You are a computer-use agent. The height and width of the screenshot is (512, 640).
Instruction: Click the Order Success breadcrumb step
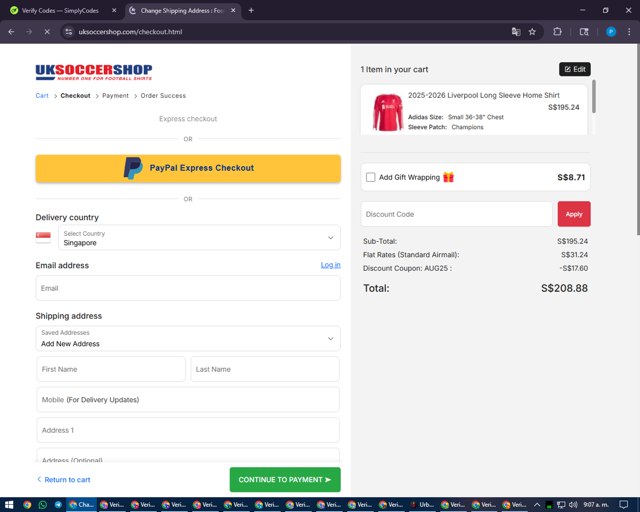pyautogui.click(x=163, y=96)
